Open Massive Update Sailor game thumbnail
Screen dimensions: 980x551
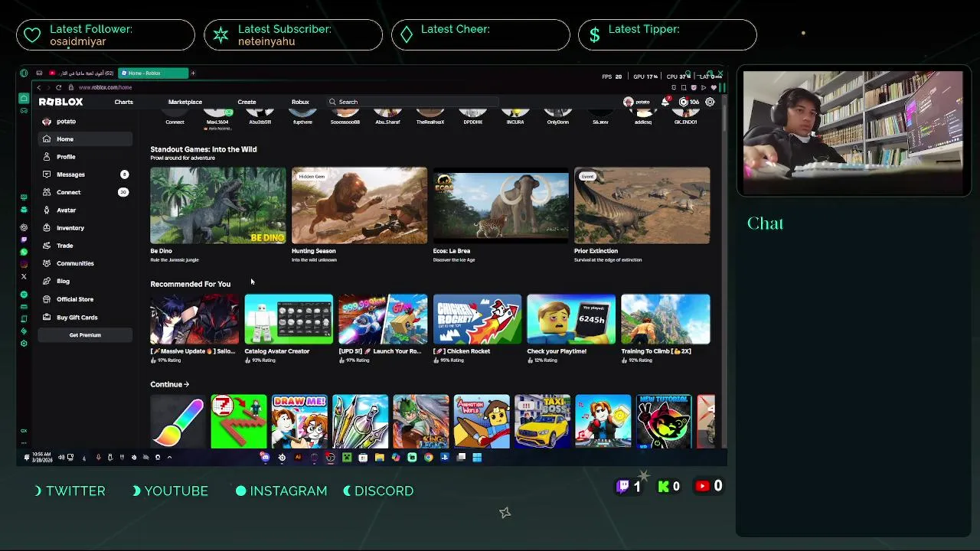tap(194, 319)
